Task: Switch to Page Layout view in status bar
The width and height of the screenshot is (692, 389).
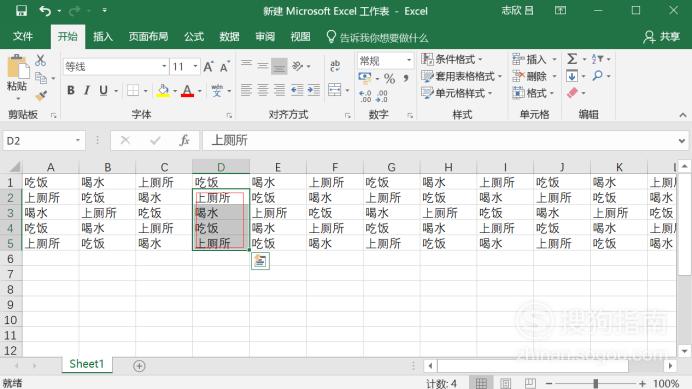Action: point(506,383)
